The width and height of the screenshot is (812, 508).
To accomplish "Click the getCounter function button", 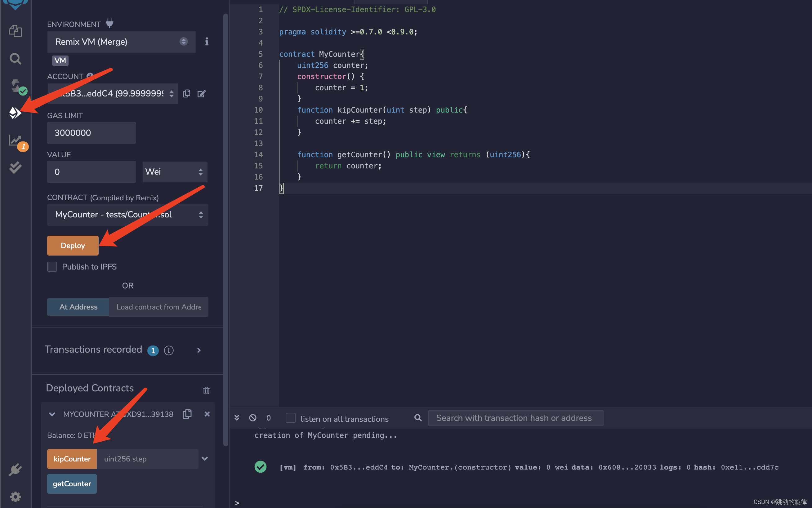I will (72, 484).
